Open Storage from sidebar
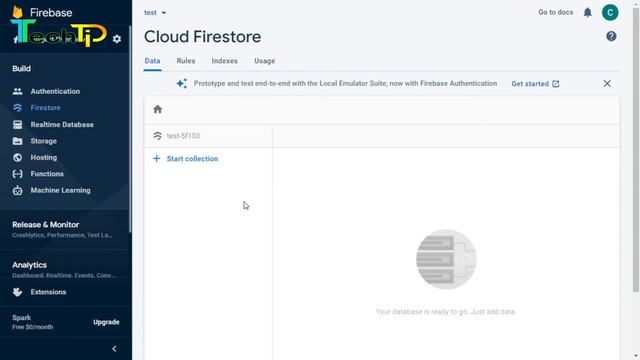This screenshot has width=640, height=360. coord(44,141)
